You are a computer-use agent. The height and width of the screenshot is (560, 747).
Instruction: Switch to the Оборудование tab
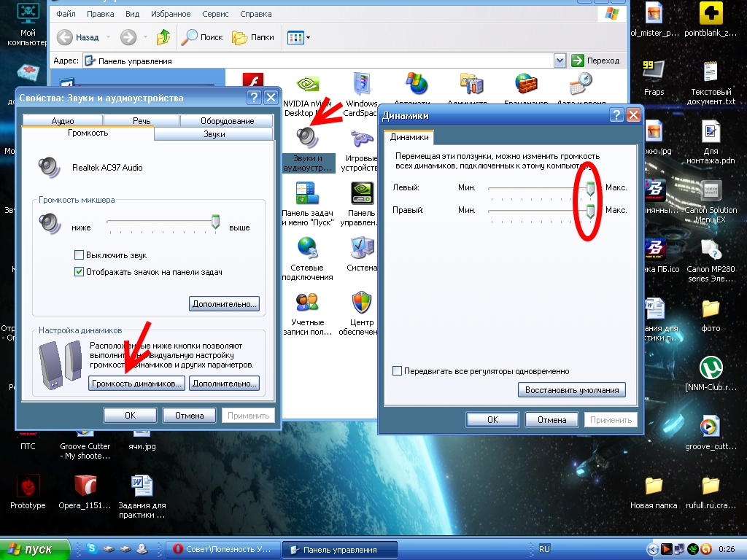(x=228, y=120)
